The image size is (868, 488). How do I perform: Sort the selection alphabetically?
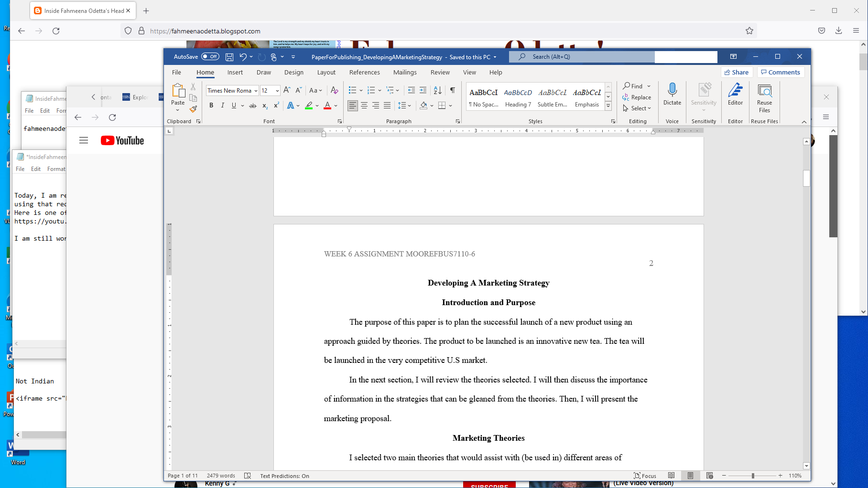pyautogui.click(x=437, y=90)
